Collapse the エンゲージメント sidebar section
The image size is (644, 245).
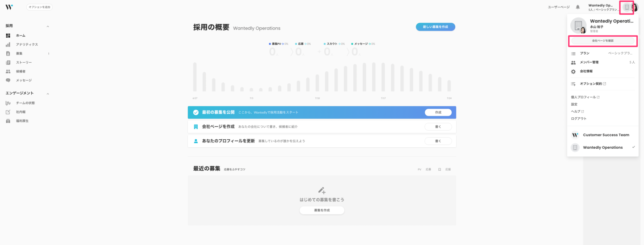[48, 94]
